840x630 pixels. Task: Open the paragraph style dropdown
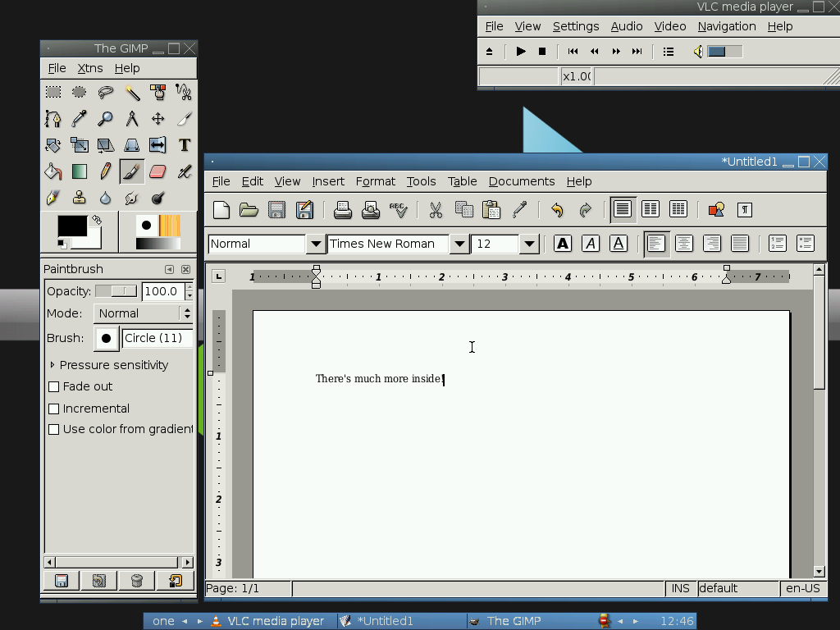(316, 244)
